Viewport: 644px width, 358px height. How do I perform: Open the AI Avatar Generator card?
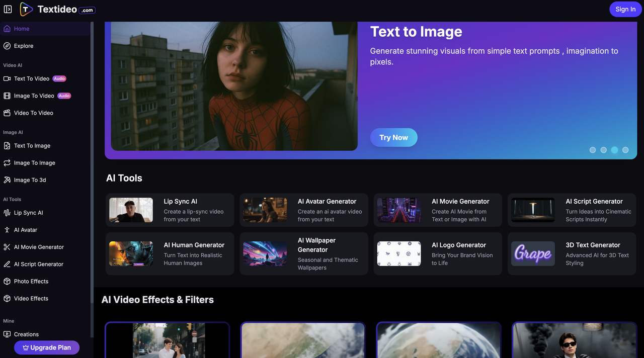coord(304,210)
